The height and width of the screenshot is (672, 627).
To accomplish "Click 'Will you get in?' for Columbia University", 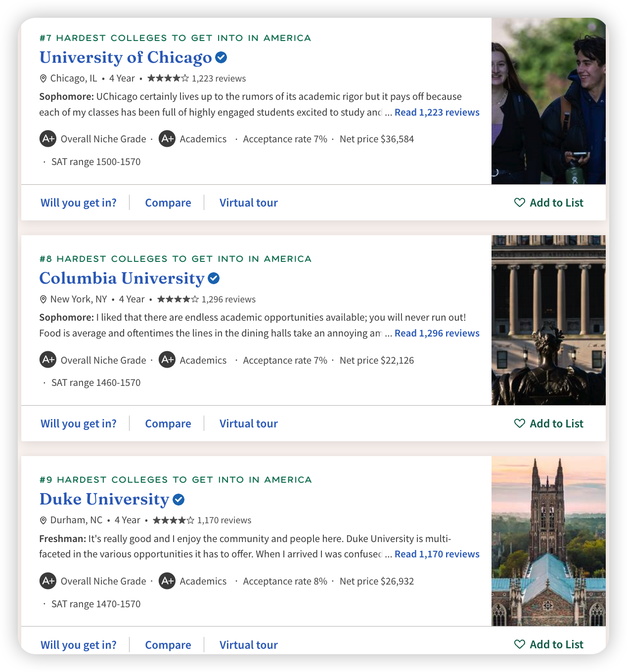I will [79, 423].
